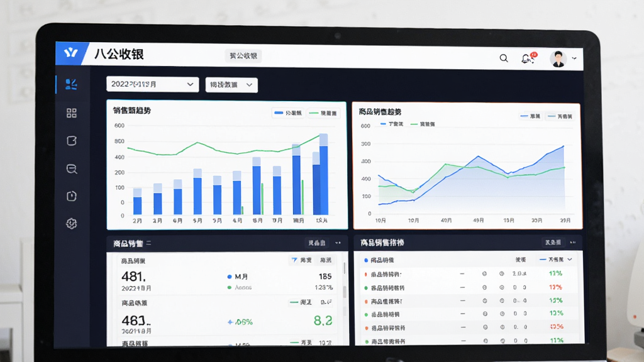Click the dark header button above the funnel filter
This screenshot has width=644, height=362.
click(x=317, y=243)
